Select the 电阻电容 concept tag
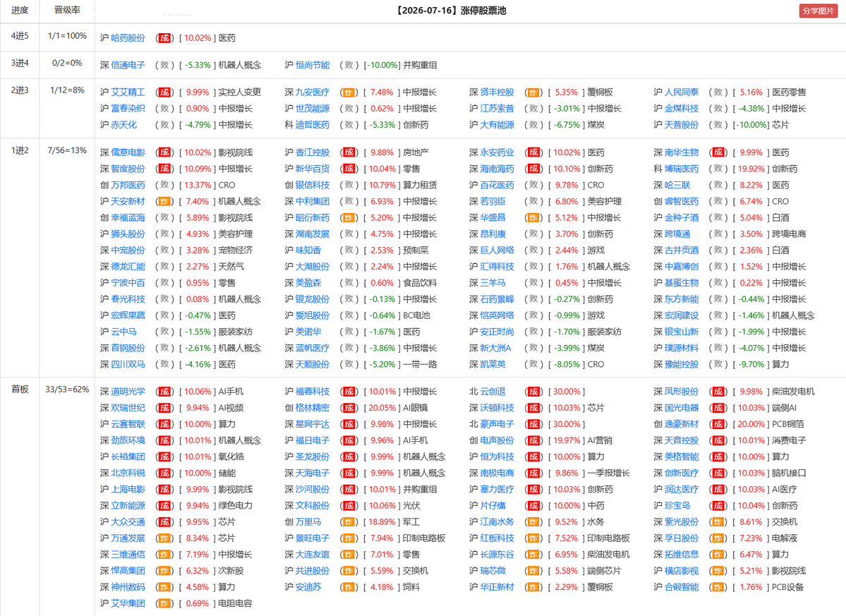This screenshot has width=846, height=616. point(235,603)
